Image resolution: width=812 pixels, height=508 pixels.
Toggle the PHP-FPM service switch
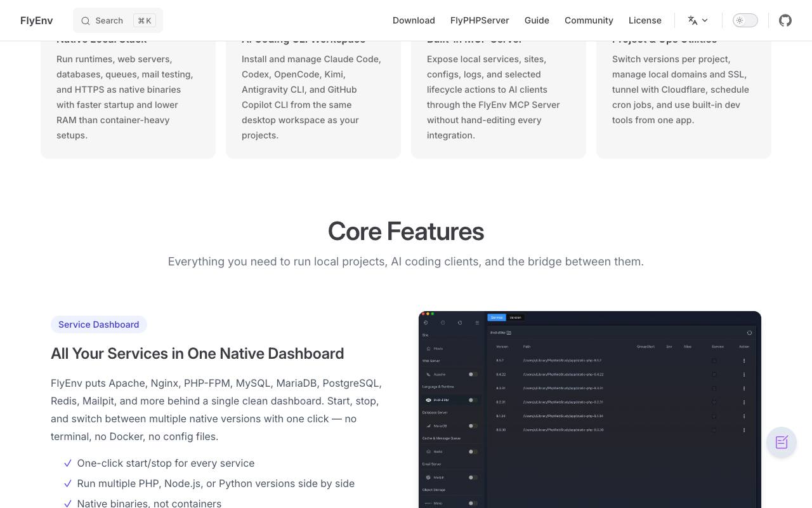coord(473,400)
